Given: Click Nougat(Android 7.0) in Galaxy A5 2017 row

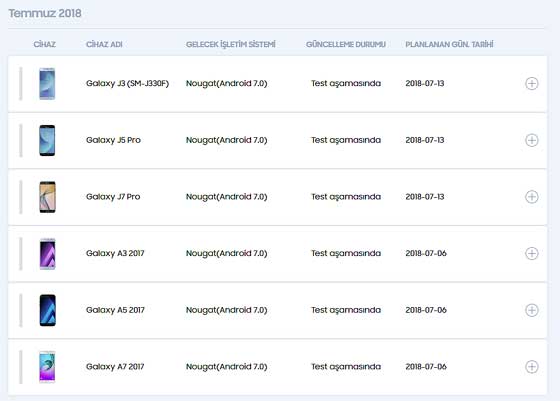Looking at the screenshot, I should 226,310.
